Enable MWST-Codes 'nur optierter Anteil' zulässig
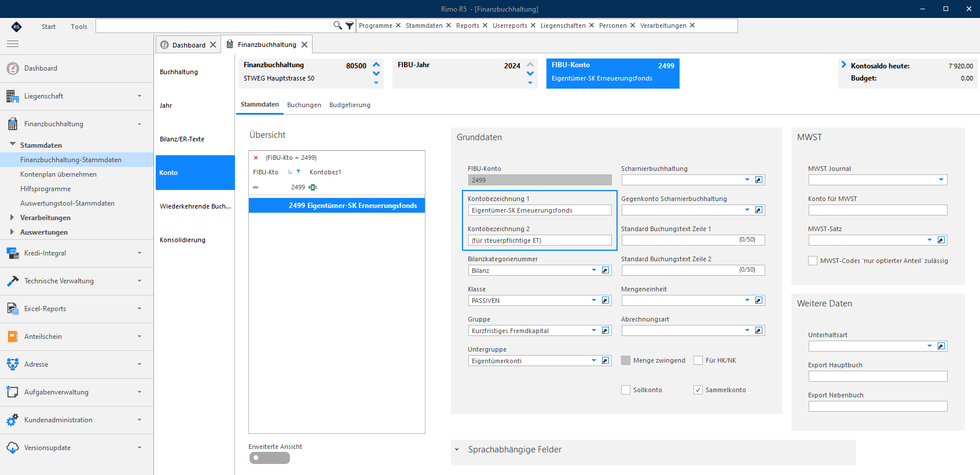 tap(813, 261)
